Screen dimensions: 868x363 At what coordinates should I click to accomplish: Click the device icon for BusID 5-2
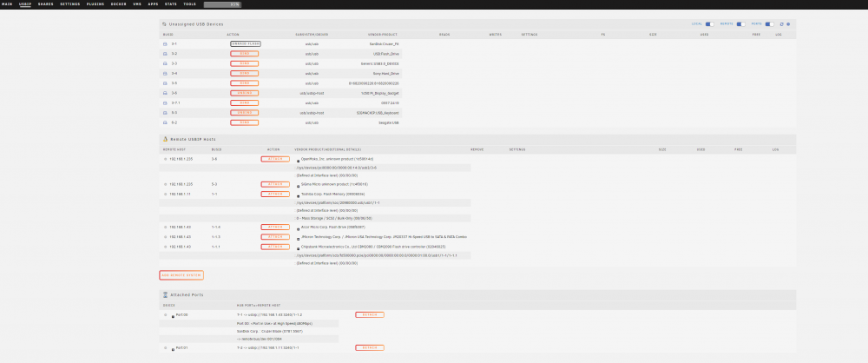click(165, 122)
